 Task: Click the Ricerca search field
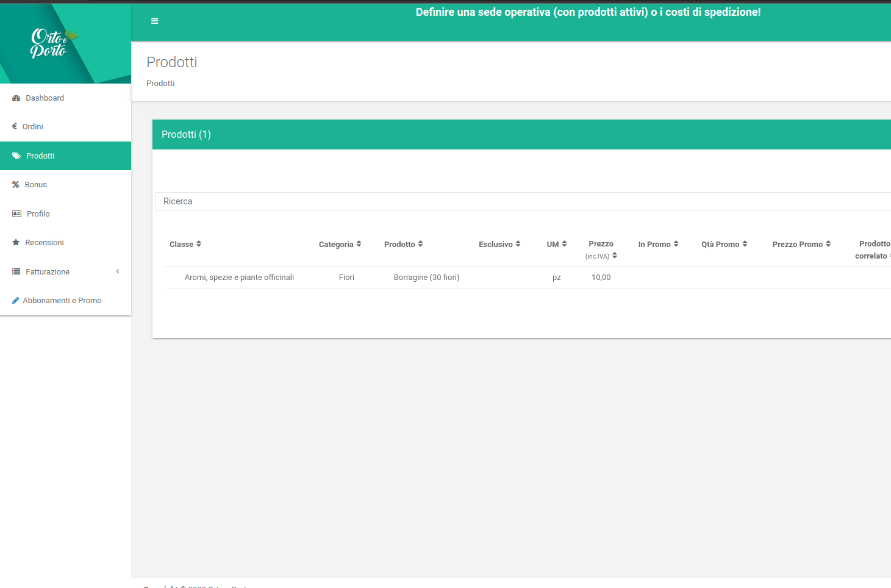tap(523, 201)
